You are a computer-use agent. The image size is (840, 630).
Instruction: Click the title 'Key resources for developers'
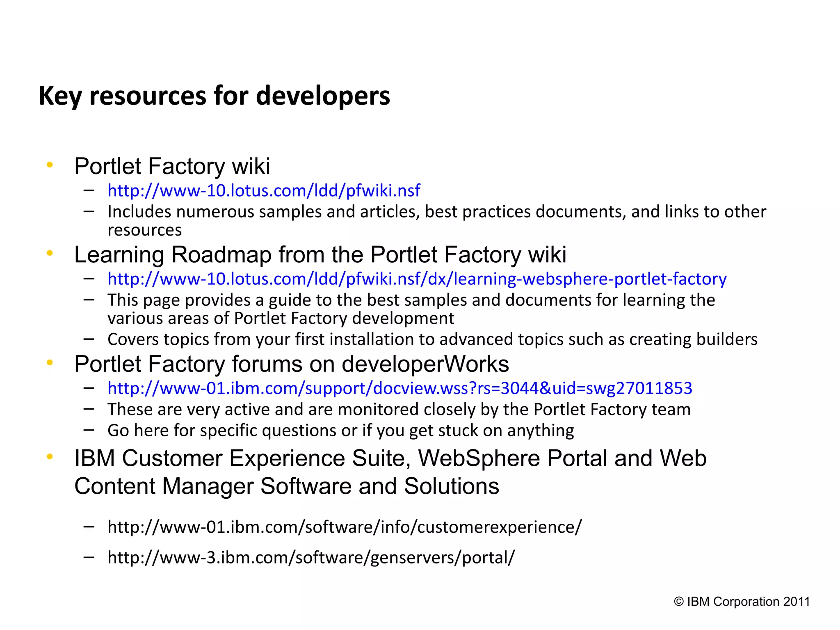215,96
